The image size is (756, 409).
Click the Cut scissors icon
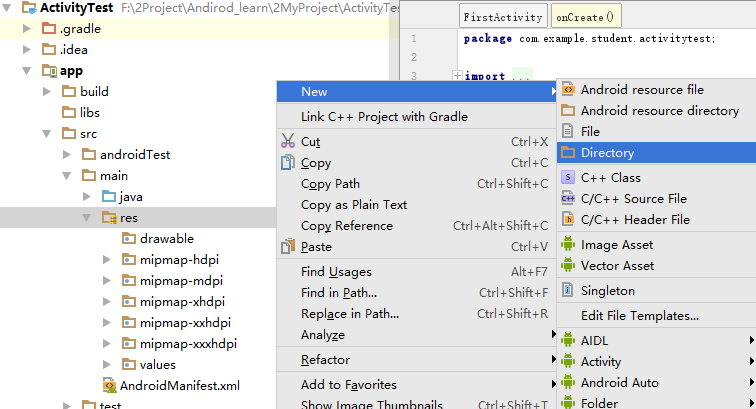point(288,141)
